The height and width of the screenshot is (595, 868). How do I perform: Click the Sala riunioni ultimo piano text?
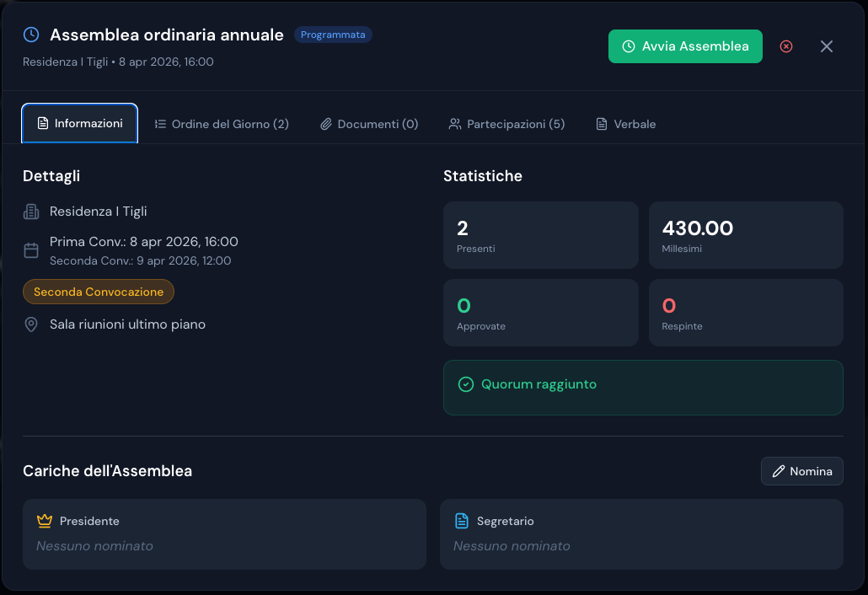127,324
